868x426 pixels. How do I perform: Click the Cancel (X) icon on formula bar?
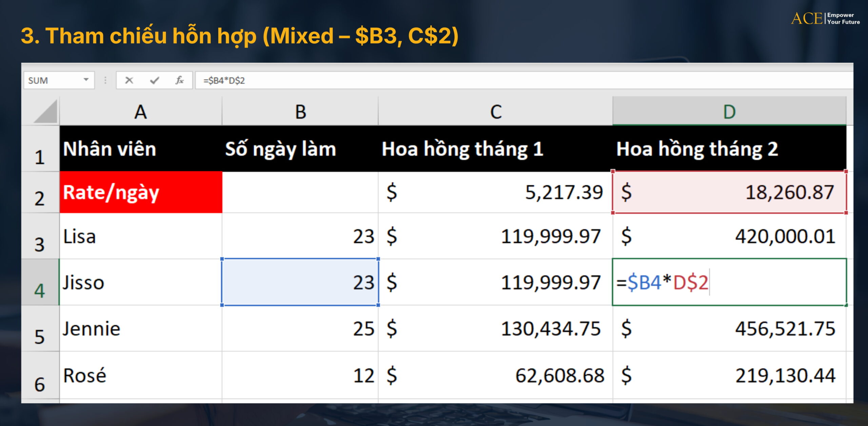[129, 80]
